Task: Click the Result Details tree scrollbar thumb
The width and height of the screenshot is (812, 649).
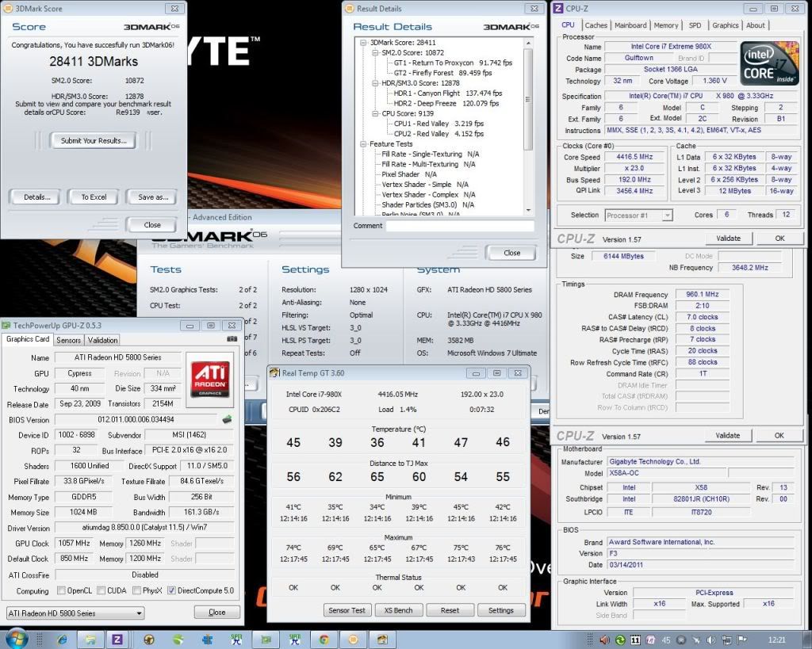Action: tap(527, 99)
